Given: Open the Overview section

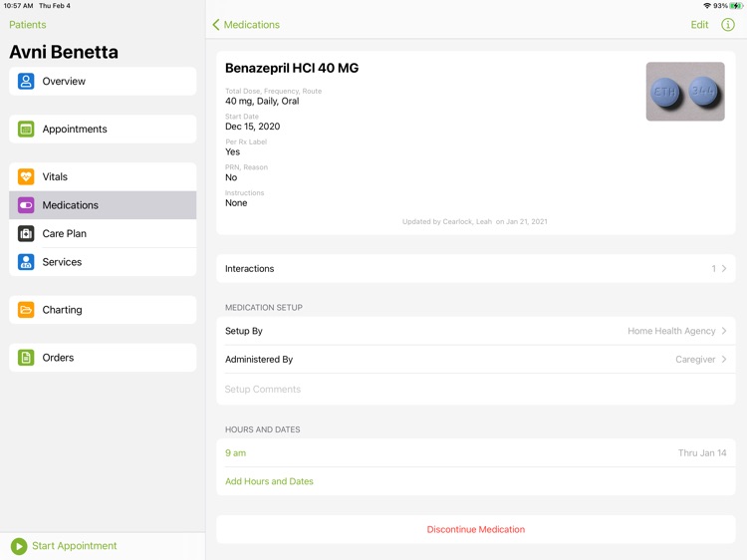Looking at the screenshot, I should (103, 81).
